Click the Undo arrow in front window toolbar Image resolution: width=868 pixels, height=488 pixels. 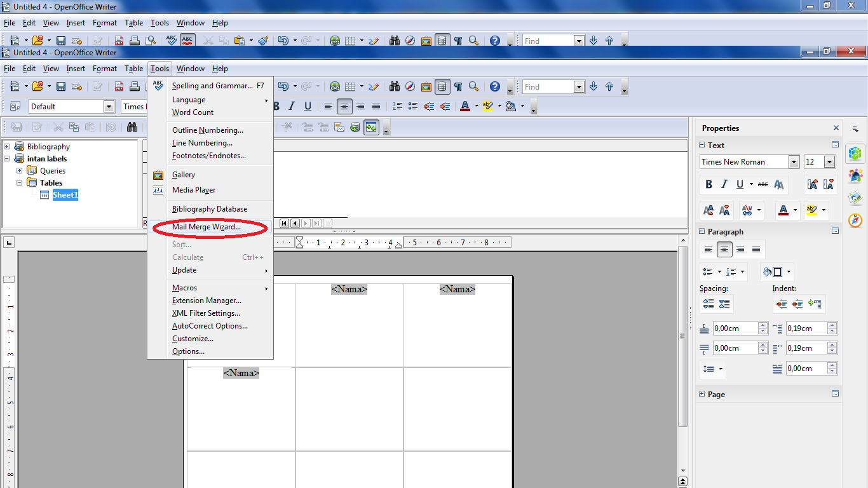(x=283, y=87)
